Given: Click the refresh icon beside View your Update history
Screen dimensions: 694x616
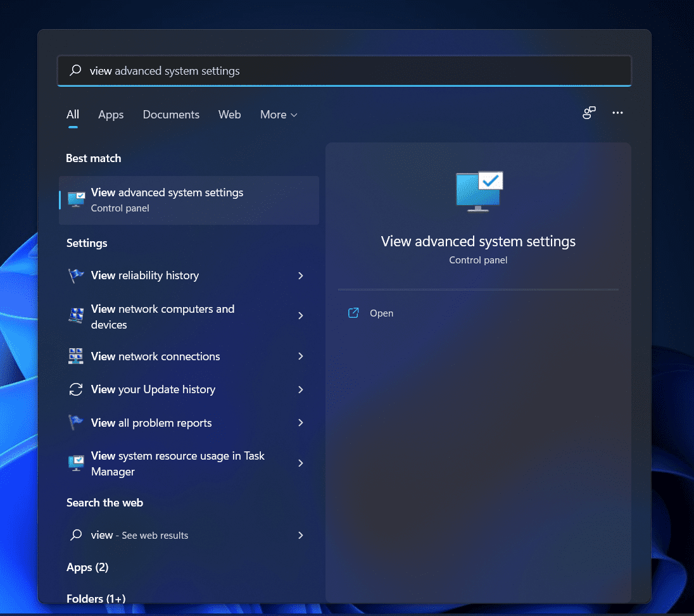Looking at the screenshot, I should pos(75,389).
